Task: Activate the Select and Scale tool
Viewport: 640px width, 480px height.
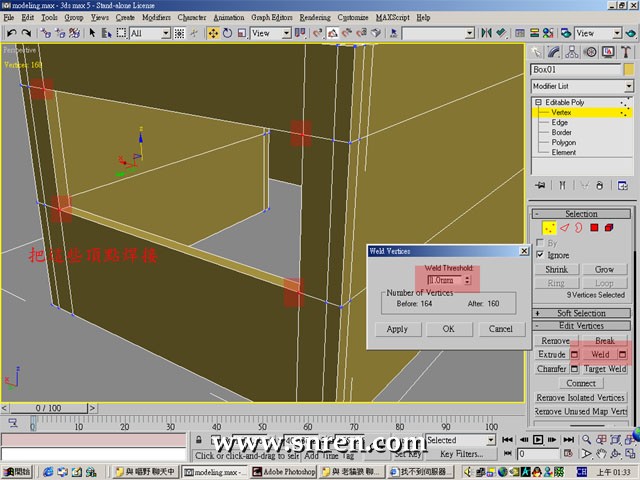Action: 242,33
